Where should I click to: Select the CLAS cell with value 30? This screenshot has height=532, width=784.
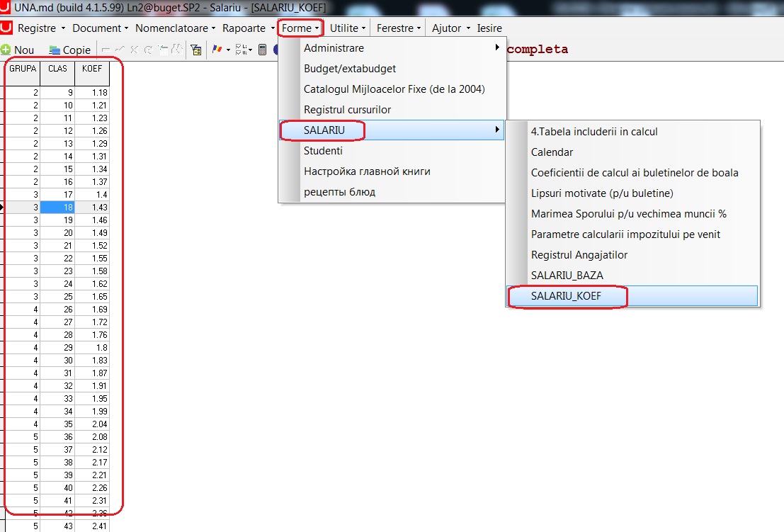[57, 360]
